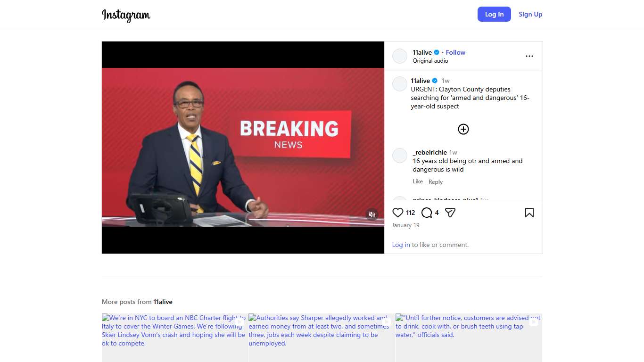644x362 pixels.
Task: Open 11alive profile picture in header
Action: tap(400, 56)
